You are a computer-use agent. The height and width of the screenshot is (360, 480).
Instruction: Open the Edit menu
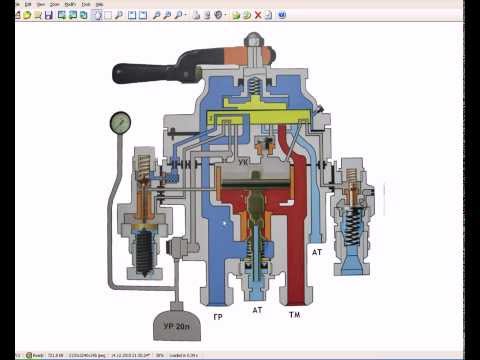(28, 4)
